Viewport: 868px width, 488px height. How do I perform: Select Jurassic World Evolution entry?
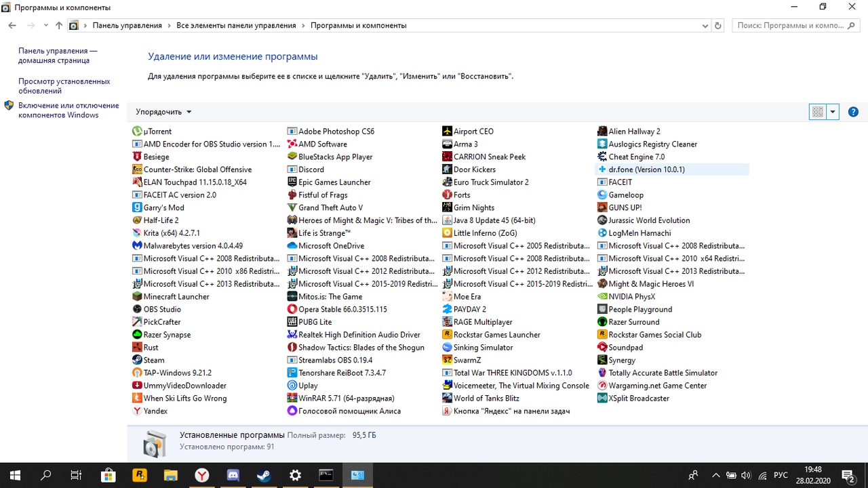pos(644,220)
